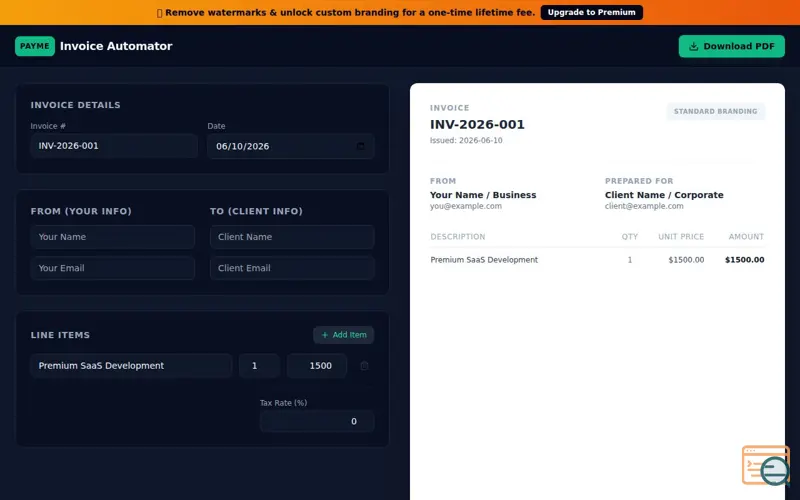Click the Tax Rate (%) field

coord(317,421)
